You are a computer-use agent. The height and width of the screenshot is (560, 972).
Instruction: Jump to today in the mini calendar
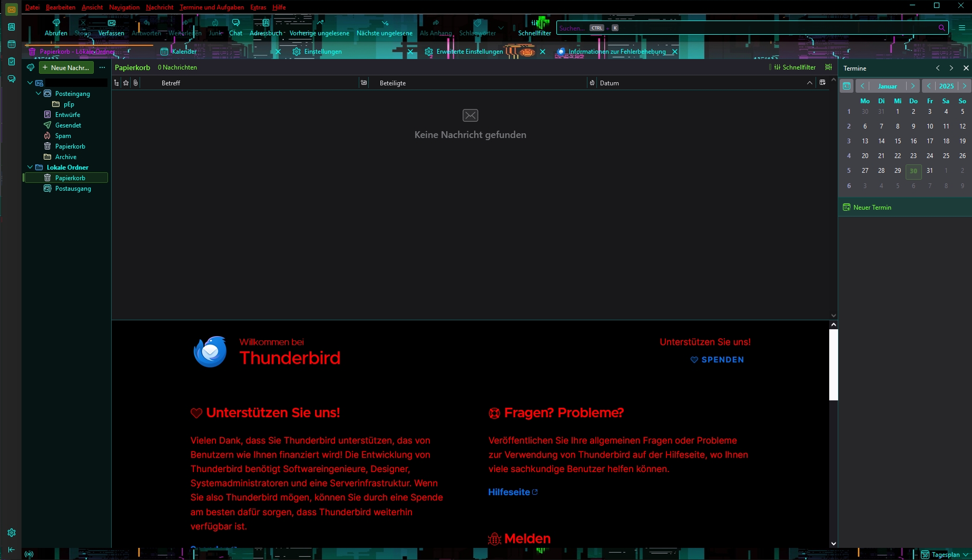847,86
